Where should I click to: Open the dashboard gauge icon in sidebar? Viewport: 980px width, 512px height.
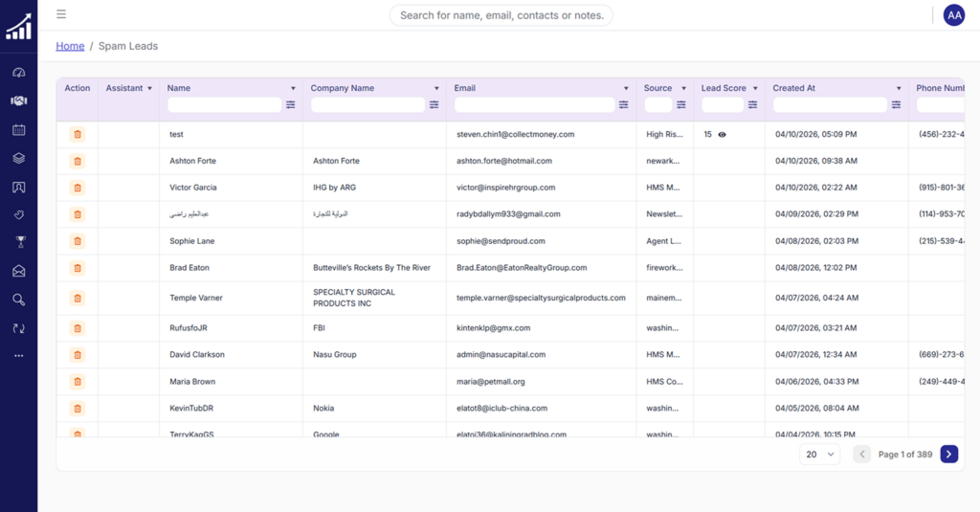(x=18, y=73)
